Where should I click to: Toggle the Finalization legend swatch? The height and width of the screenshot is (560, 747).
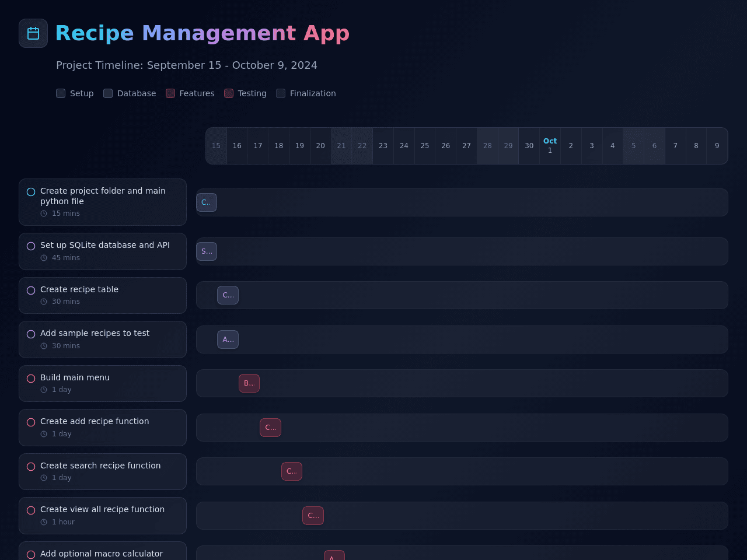[281, 93]
